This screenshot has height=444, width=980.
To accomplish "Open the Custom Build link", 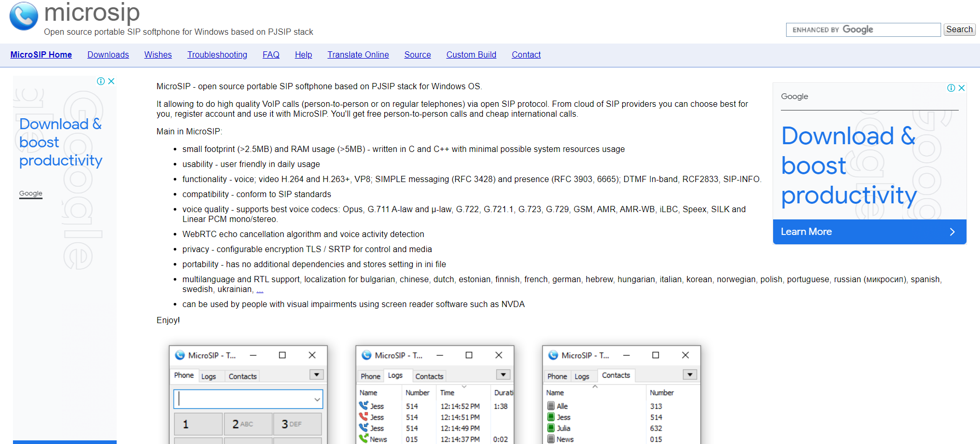I will tap(471, 54).
